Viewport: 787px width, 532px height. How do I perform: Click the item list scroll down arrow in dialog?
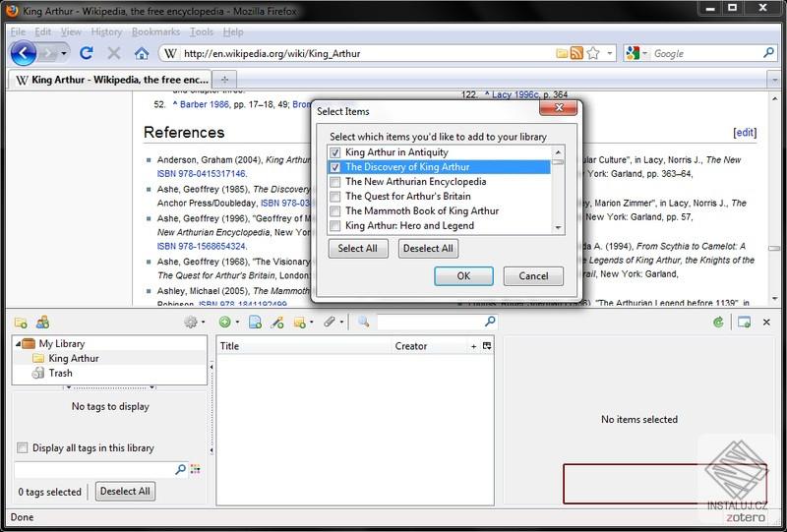[558, 228]
